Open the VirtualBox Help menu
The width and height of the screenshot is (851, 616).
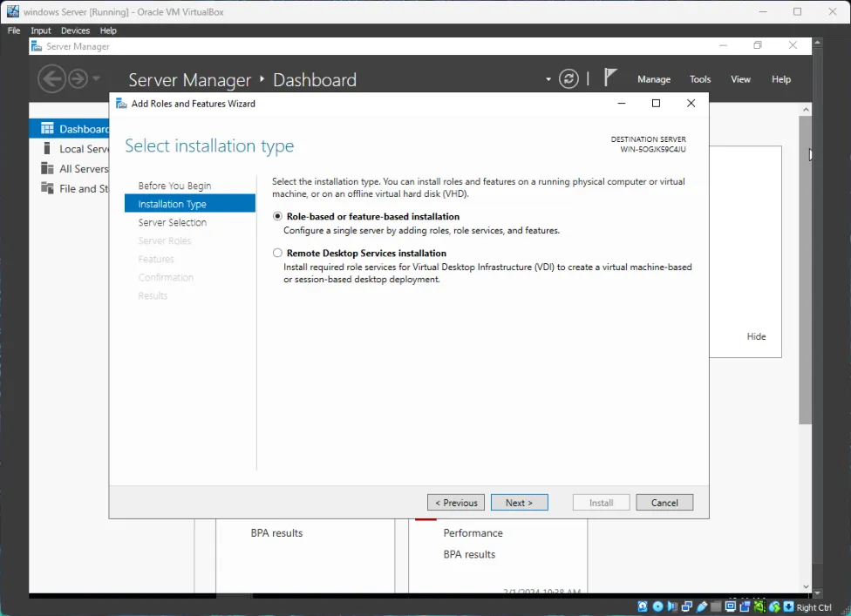coord(108,30)
